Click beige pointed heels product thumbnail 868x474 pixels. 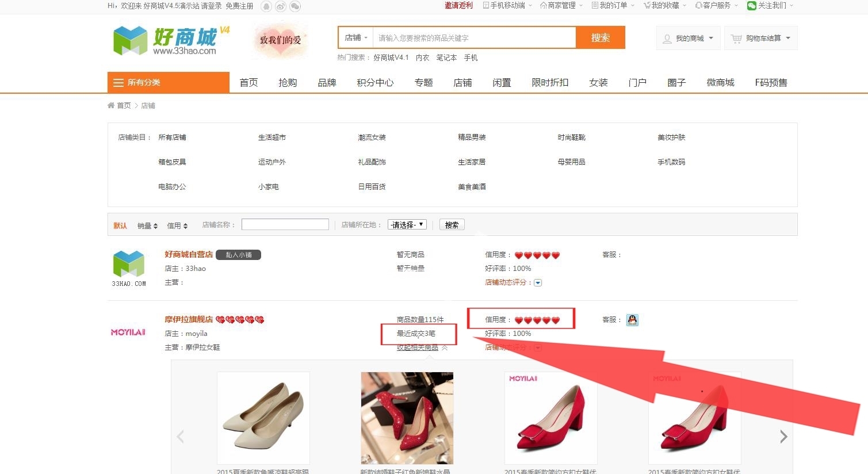(x=263, y=418)
